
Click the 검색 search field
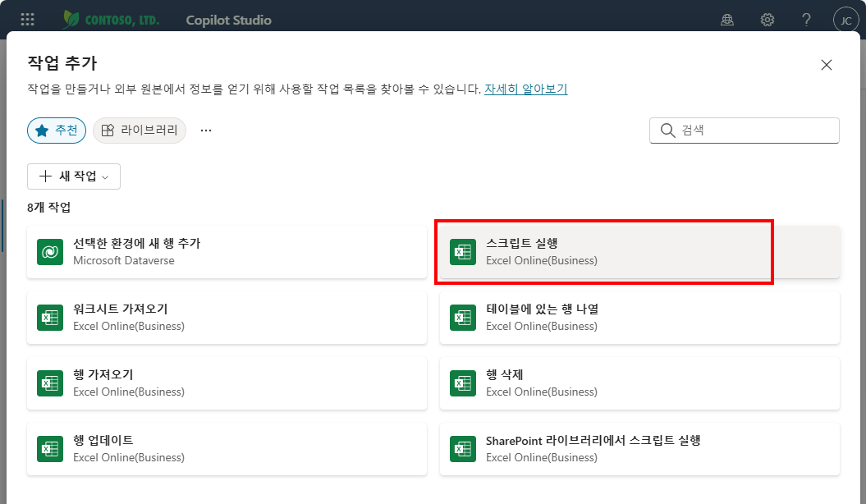(x=744, y=131)
